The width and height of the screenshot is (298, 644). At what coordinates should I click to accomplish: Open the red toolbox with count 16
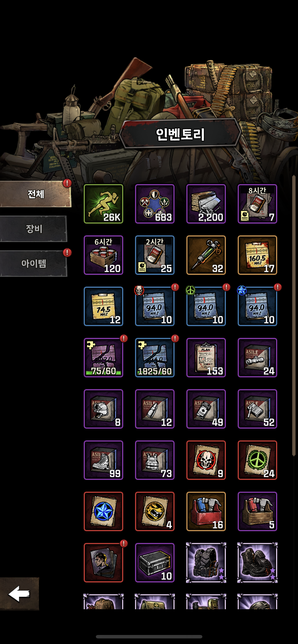tap(206, 511)
